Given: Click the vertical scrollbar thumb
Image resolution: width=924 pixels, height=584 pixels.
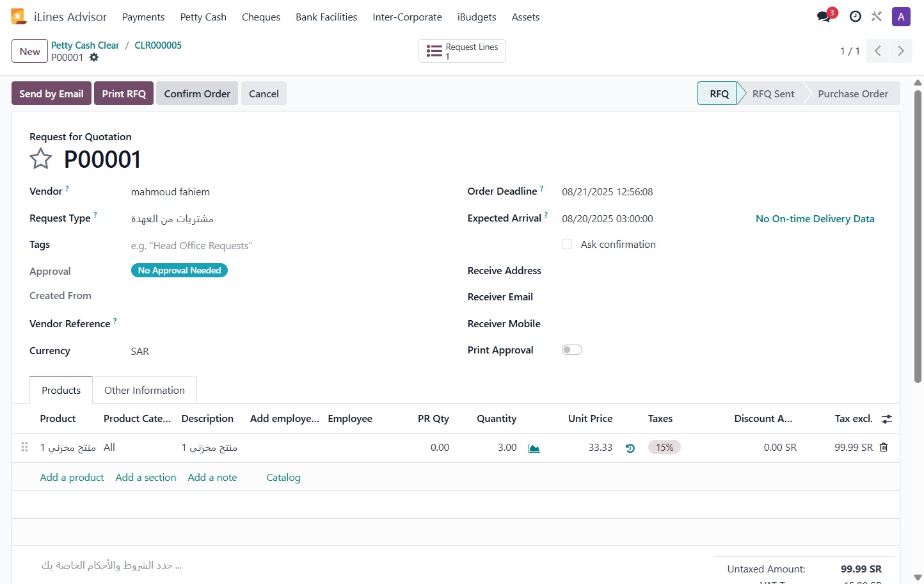Looking at the screenshot, I should pyautogui.click(x=918, y=236).
